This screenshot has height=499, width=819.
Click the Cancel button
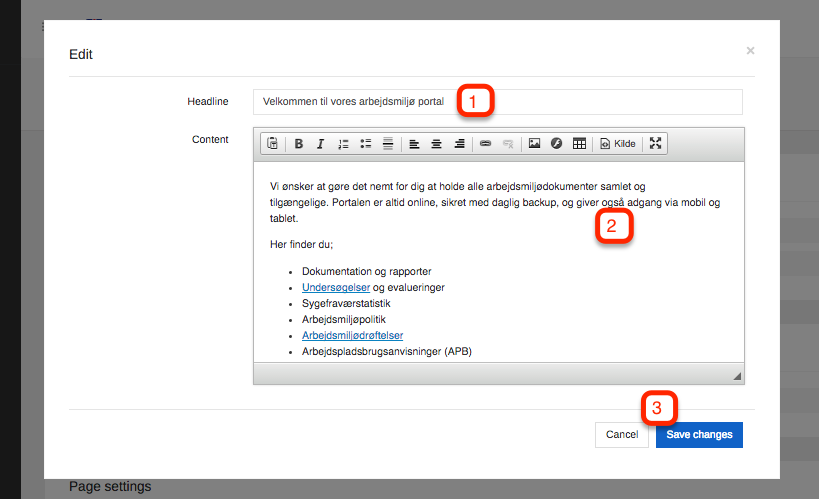(622, 435)
